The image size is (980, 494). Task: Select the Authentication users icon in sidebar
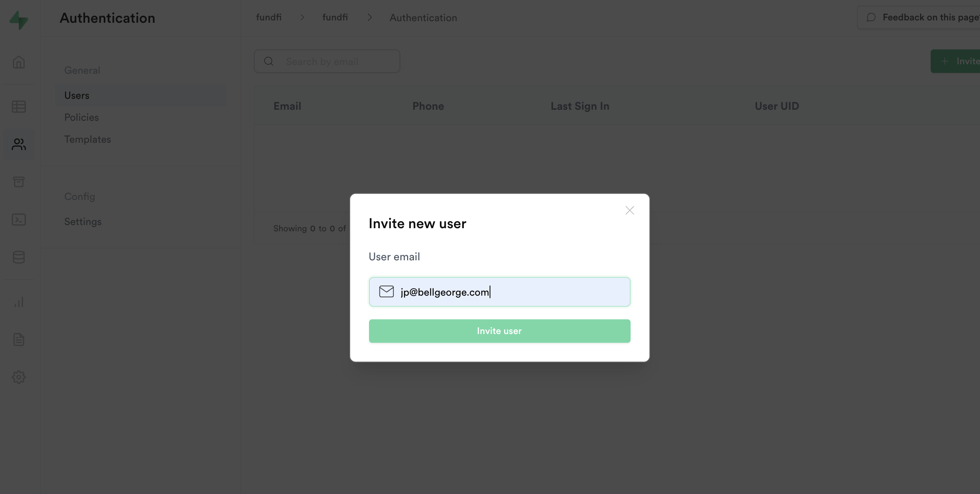[18, 144]
